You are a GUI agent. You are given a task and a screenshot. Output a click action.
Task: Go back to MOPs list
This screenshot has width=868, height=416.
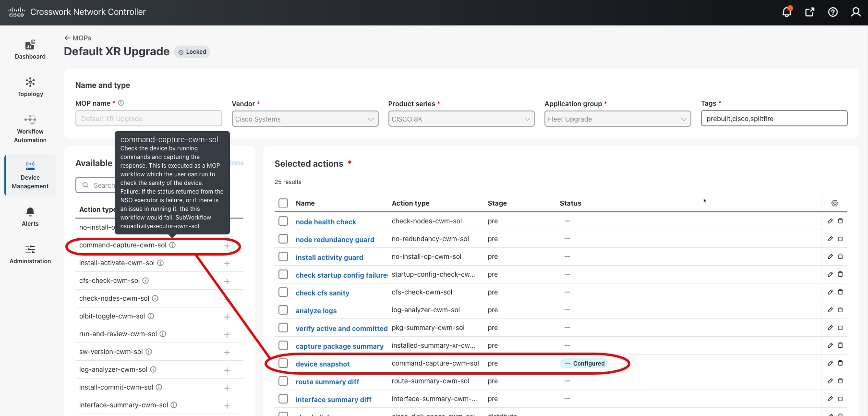(78, 38)
